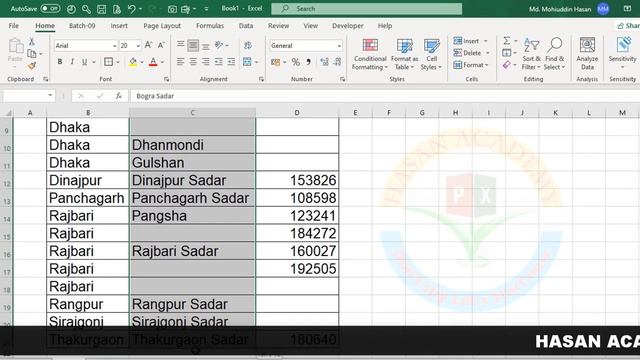The image size is (640, 360).
Task: Open the fill color dropdown arrow
Action: [x=142, y=62]
